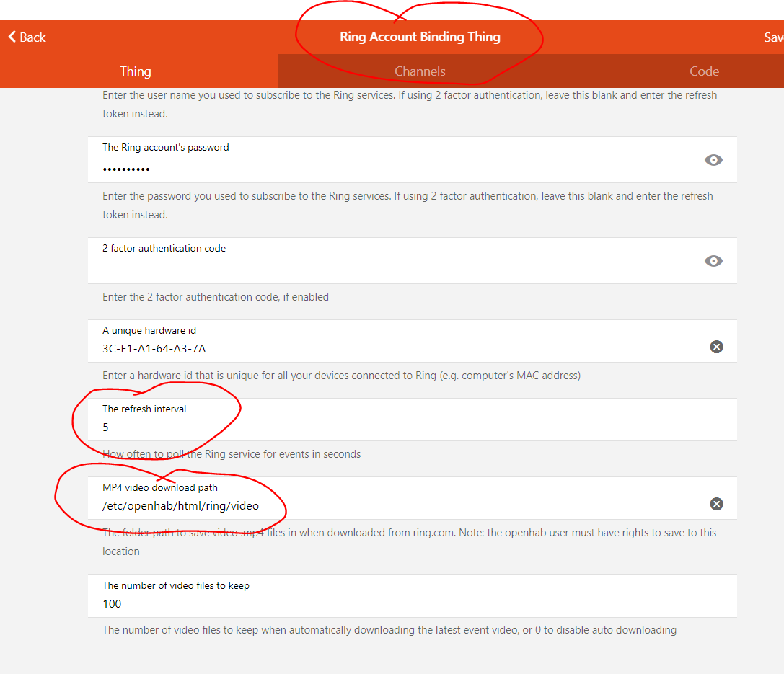Open the Code tab
The height and width of the screenshot is (674, 784).
(704, 71)
